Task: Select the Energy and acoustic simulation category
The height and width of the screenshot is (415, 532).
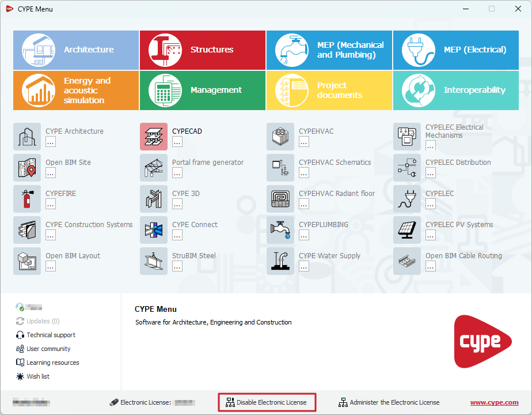Action: tap(76, 90)
